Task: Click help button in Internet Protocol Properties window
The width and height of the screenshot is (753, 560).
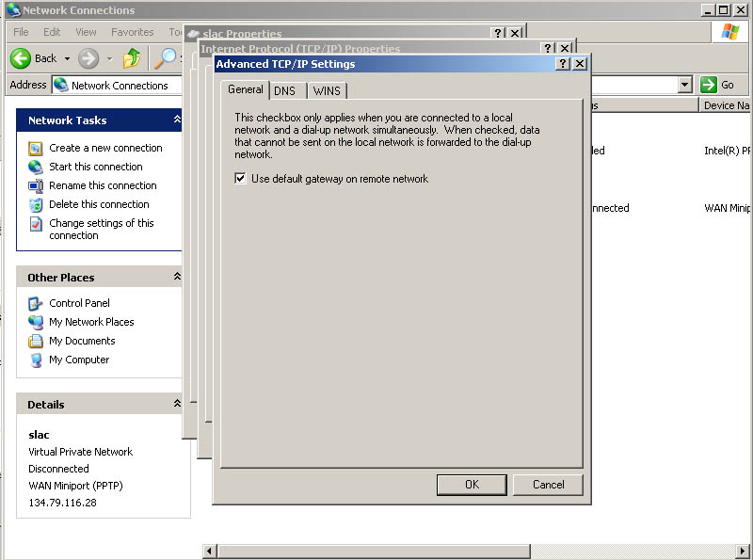Action: [548, 49]
